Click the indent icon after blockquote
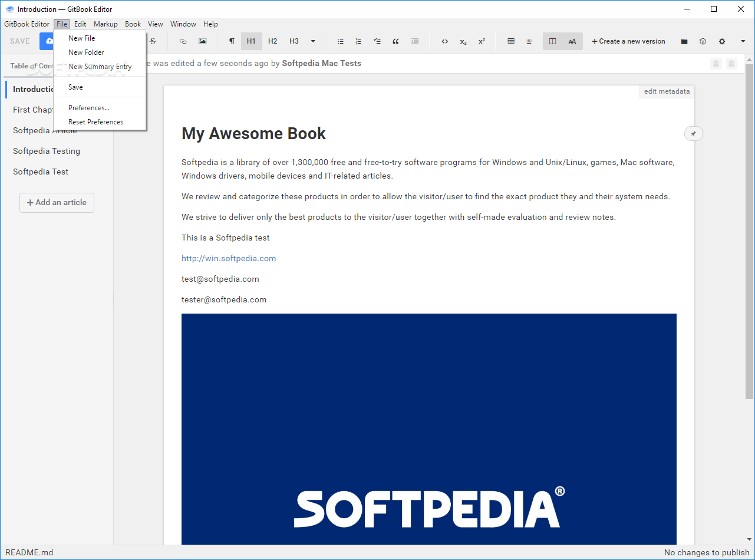This screenshot has height=560, width=755. (x=415, y=41)
